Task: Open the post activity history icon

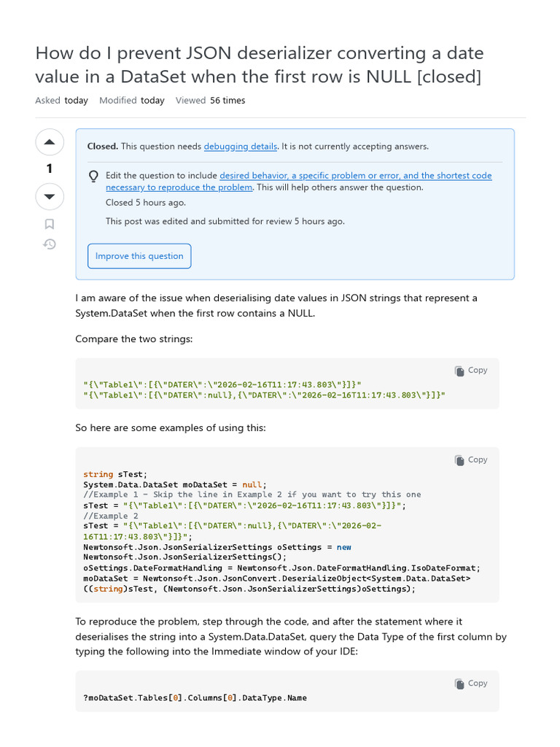Action: point(50,244)
